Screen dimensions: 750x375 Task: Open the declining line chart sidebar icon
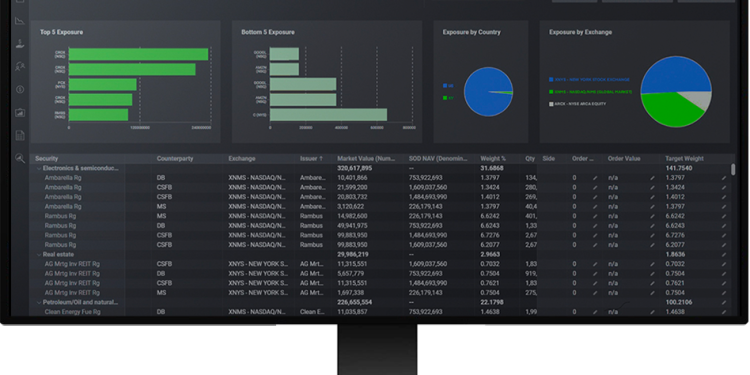[x=20, y=21]
